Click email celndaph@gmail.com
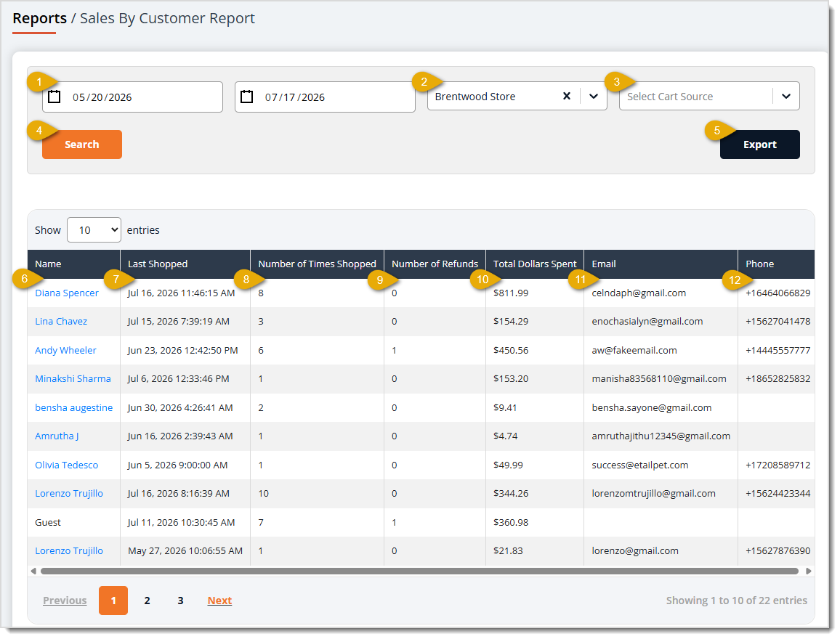 tap(639, 293)
